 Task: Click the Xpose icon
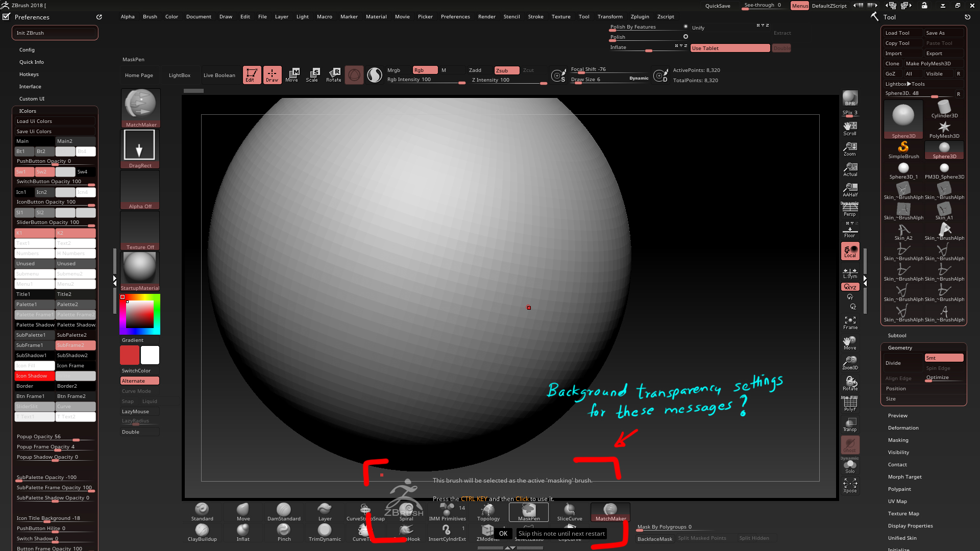[850, 485]
